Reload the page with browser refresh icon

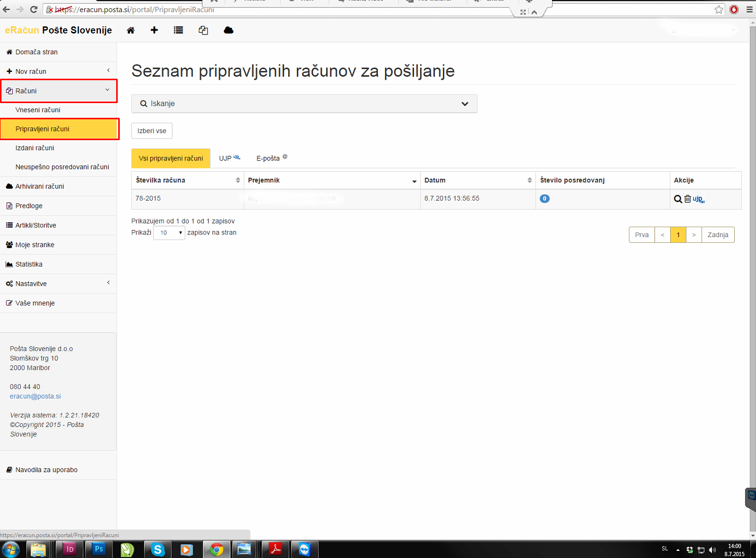(33, 9)
